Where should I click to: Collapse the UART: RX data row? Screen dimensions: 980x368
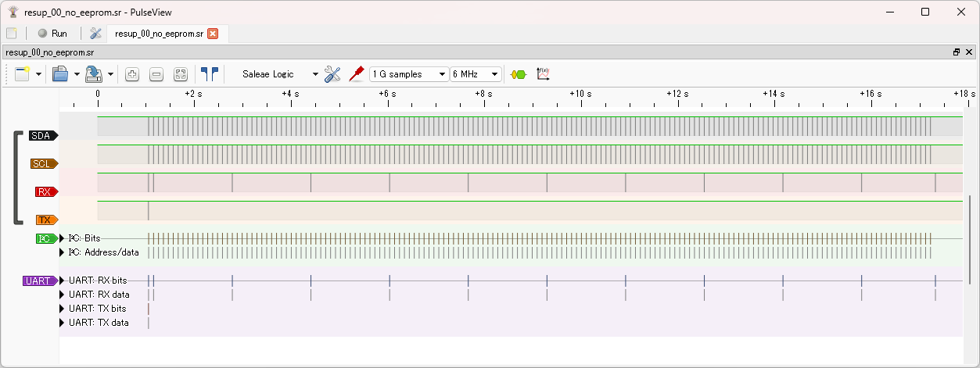(x=63, y=295)
